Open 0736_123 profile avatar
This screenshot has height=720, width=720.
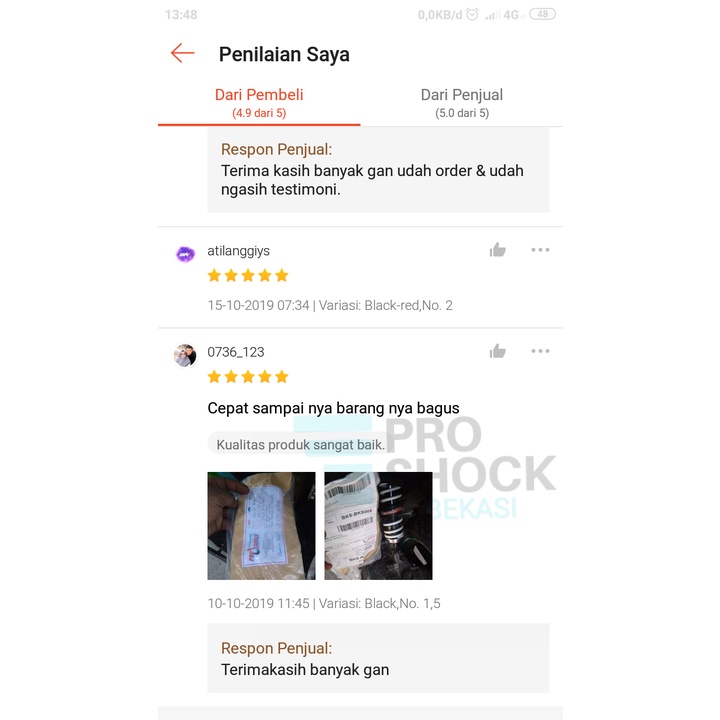[185, 355]
